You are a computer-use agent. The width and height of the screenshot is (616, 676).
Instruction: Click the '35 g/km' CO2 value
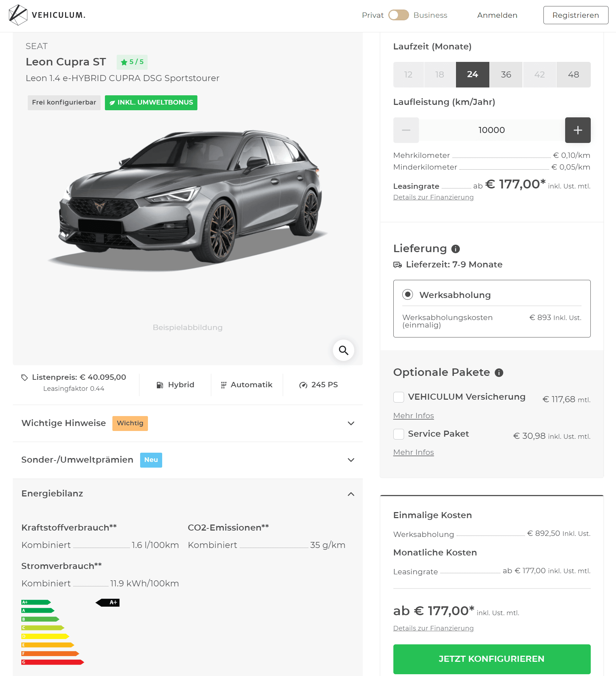[x=328, y=545]
